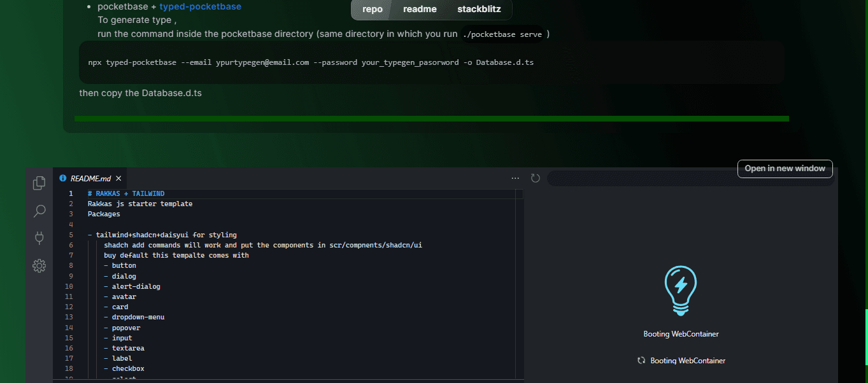This screenshot has height=383, width=868.
Task: Click the green horizontal progress bar
Action: click(431, 118)
